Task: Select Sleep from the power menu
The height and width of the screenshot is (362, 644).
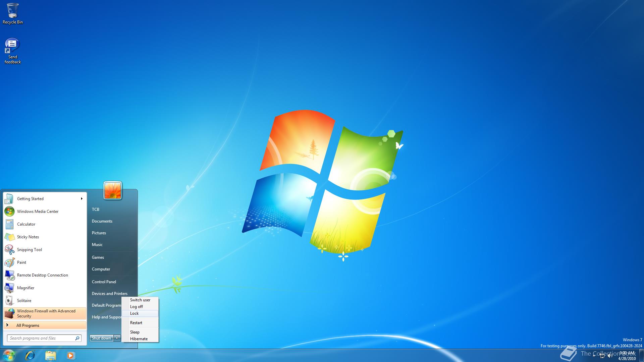Action: point(140,332)
